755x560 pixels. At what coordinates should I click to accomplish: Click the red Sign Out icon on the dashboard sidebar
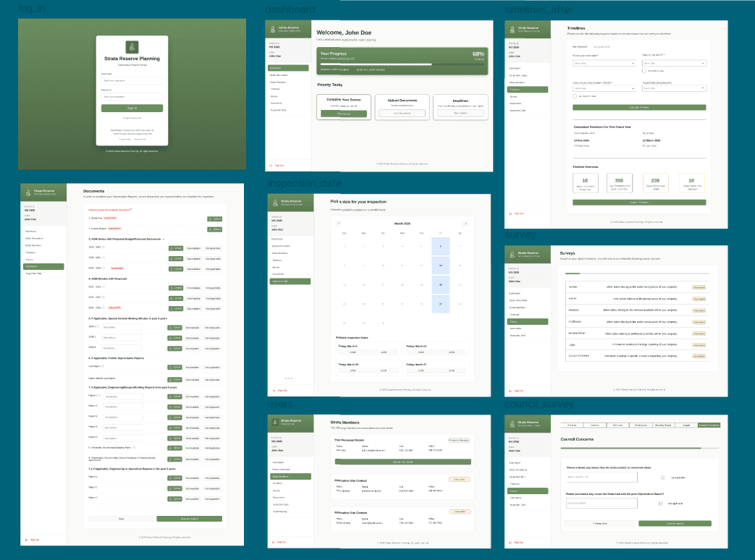pyautogui.click(x=271, y=164)
